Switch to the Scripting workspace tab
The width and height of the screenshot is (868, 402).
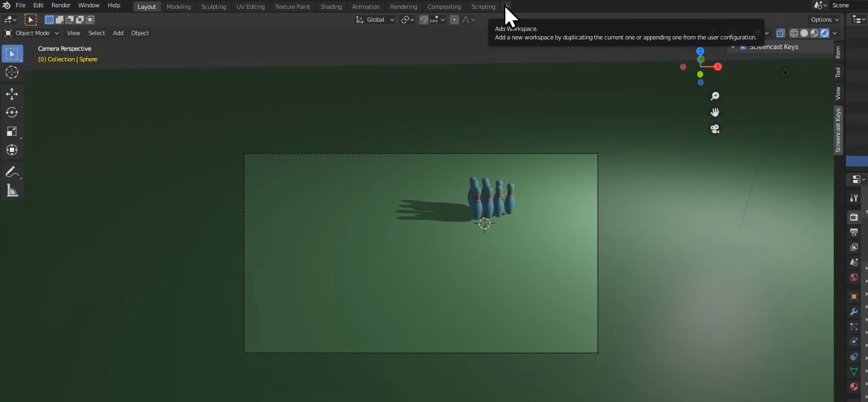tap(483, 7)
